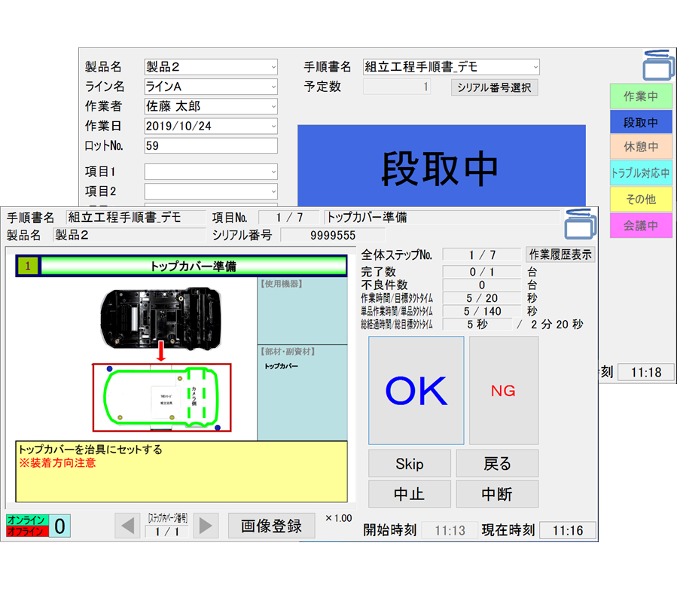Expand the ライン名 dropdown
The image size is (677, 616).
[x=211, y=87]
